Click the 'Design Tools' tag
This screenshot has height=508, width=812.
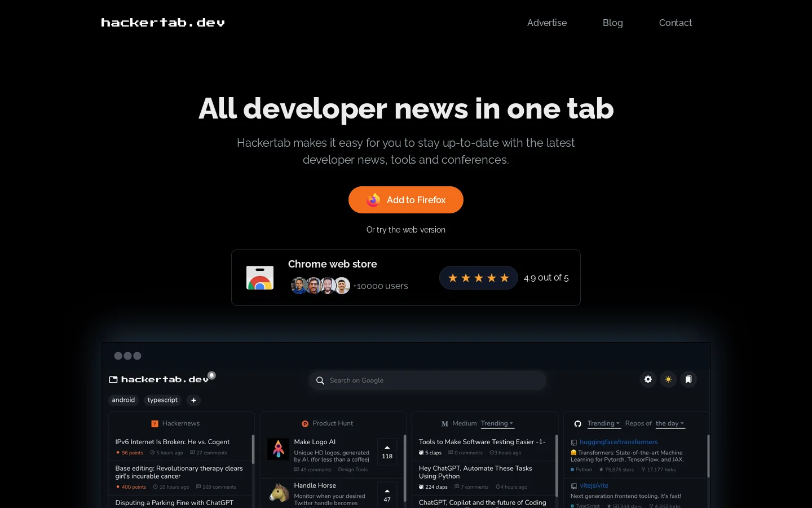[x=353, y=470]
